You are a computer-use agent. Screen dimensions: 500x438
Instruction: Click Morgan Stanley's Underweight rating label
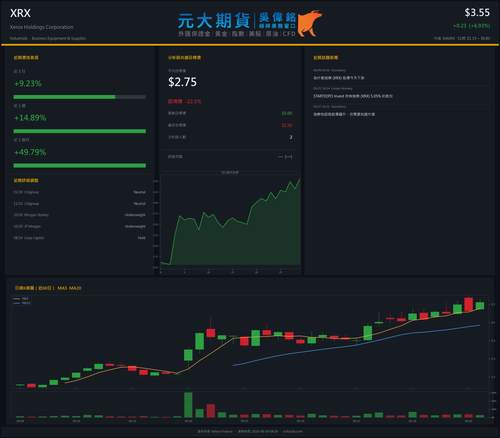coord(135,215)
